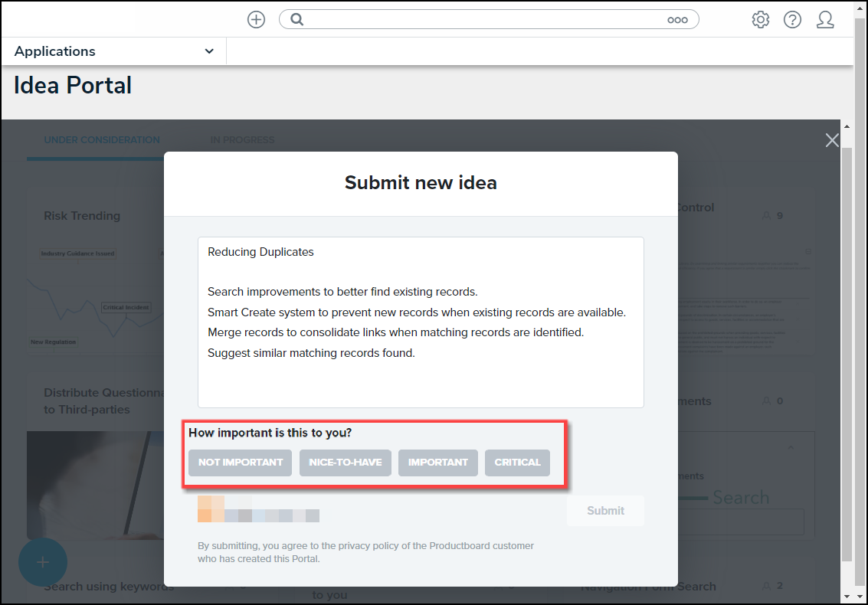This screenshot has height=605, width=868.
Task: Click the Risk Trending chart thumbnail
Action: 95,299
